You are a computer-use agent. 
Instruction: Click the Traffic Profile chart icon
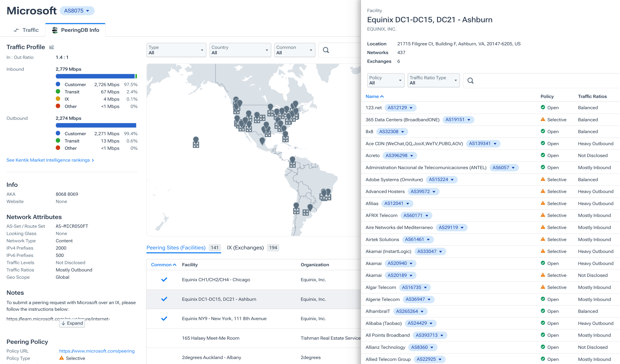coord(52,47)
